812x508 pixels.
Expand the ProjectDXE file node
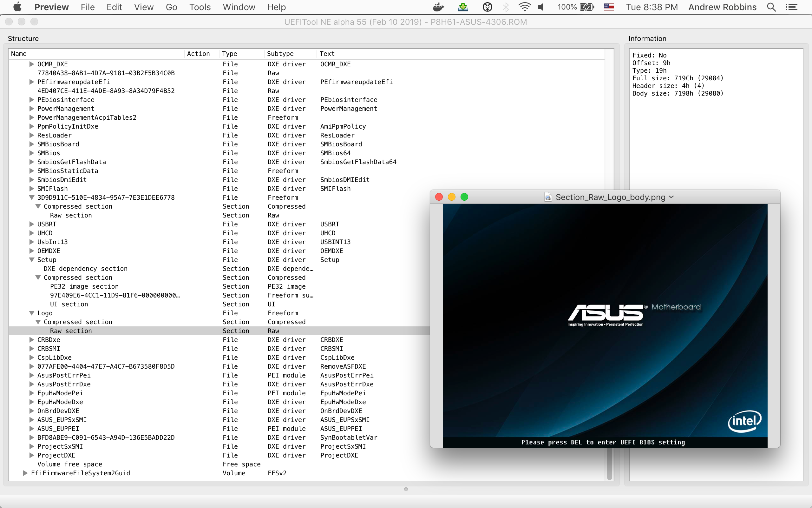pos(31,455)
